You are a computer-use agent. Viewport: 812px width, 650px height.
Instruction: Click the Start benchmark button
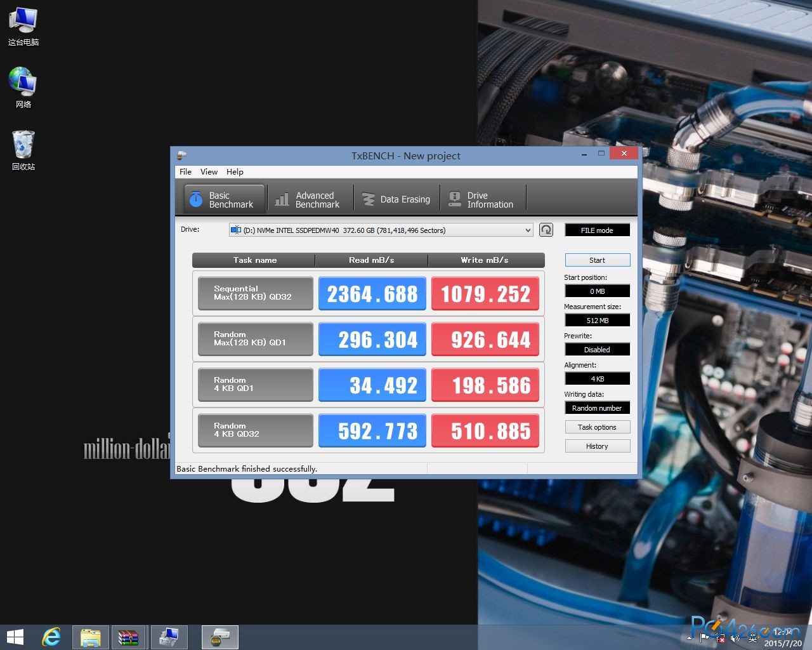tap(597, 260)
